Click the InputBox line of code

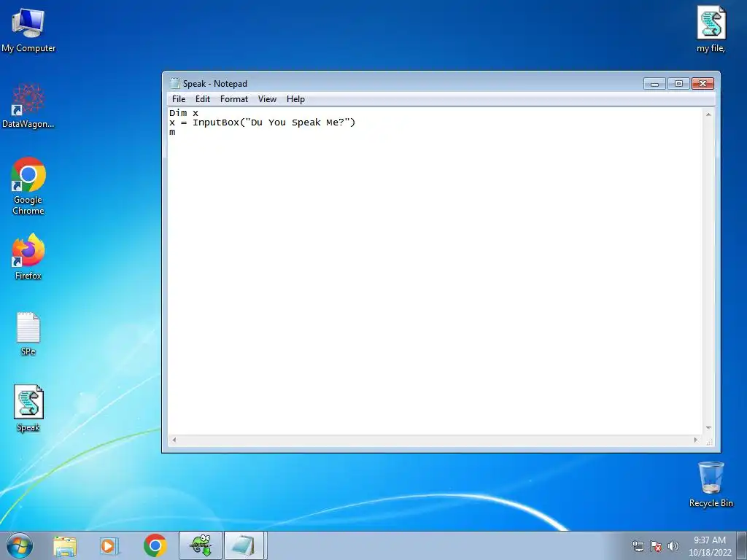(x=262, y=122)
